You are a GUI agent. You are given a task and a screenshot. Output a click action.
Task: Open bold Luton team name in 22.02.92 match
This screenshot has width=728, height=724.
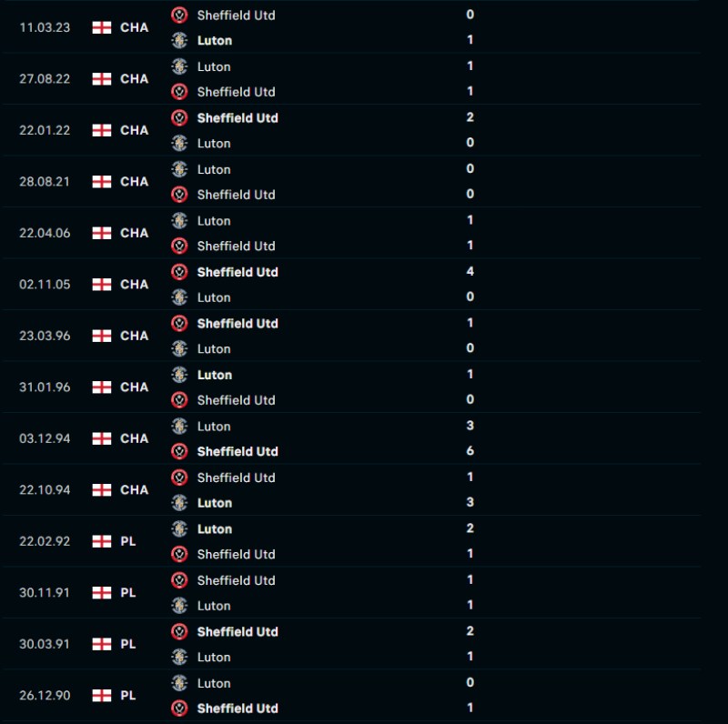coord(215,529)
